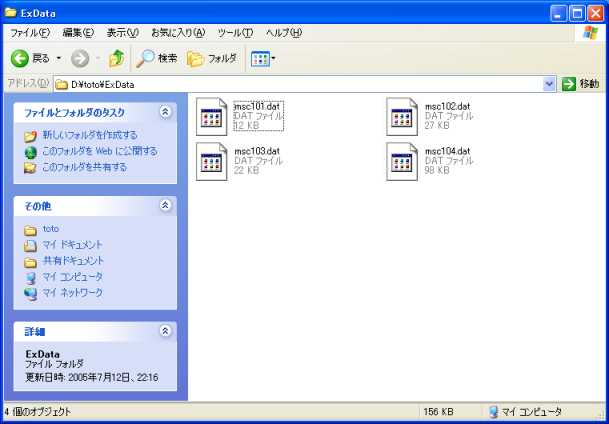609x424 pixels.
Task: Open マイ ネットワーク link
Action: (73, 293)
